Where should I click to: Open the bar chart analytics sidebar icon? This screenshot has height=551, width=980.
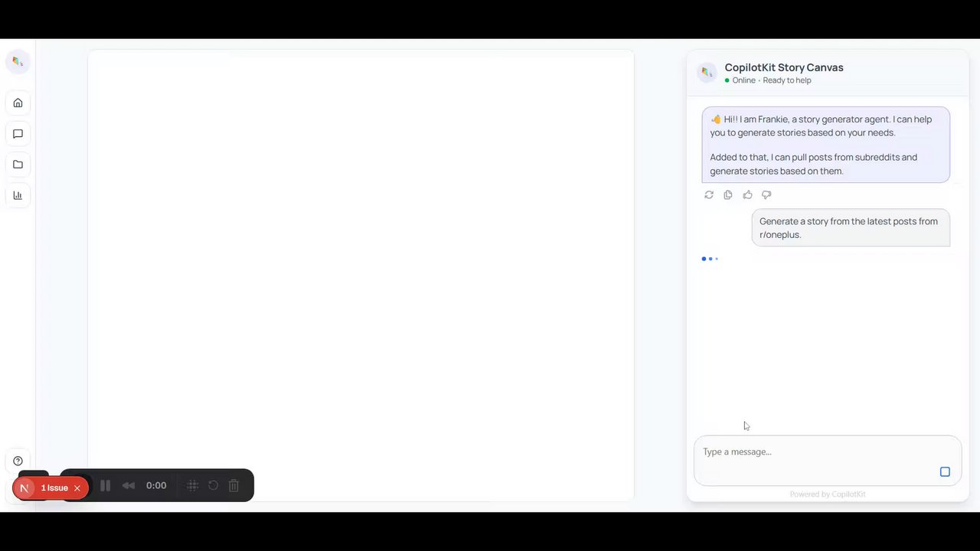pos(18,195)
